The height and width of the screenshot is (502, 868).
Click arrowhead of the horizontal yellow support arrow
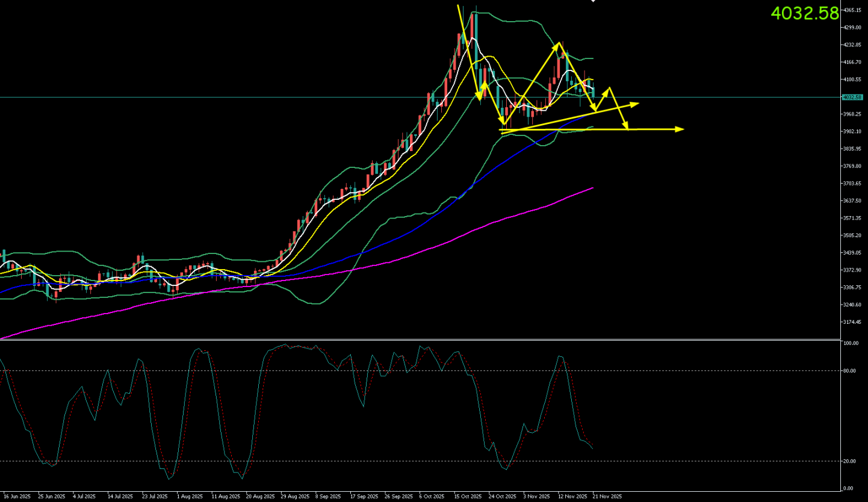pyautogui.click(x=680, y=129)
